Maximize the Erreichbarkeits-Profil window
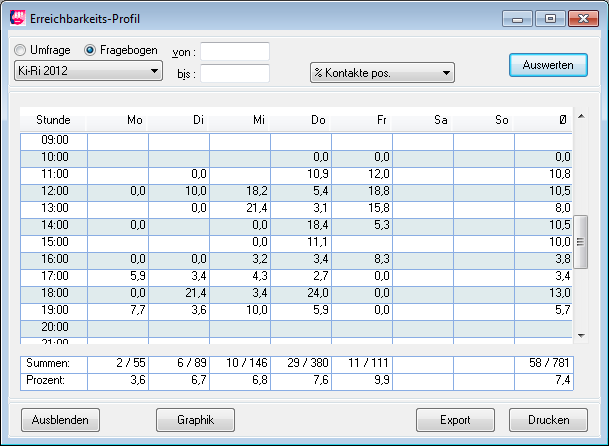The image size is (609, 446). click(549, 17)
